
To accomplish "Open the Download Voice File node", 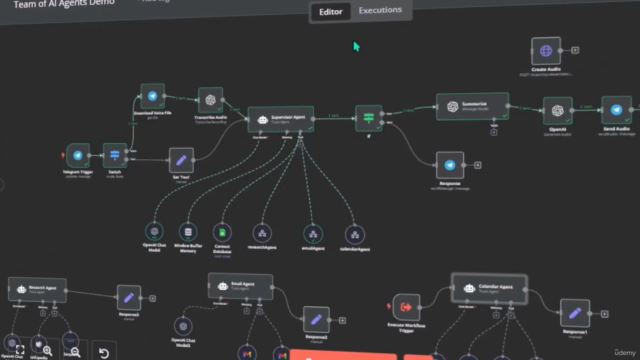I will (152, 96).
